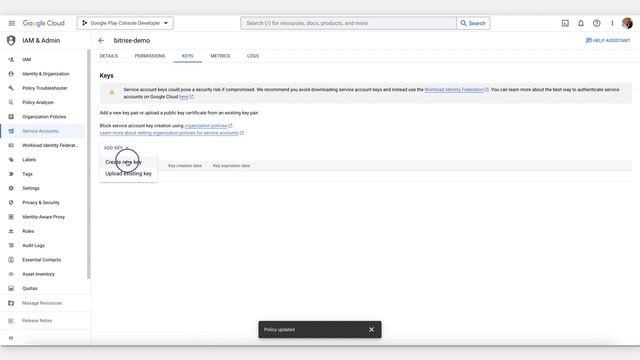Open Tags in sidebar
The height and width of the screenshot is (360, 640).
tap(43, 174)
